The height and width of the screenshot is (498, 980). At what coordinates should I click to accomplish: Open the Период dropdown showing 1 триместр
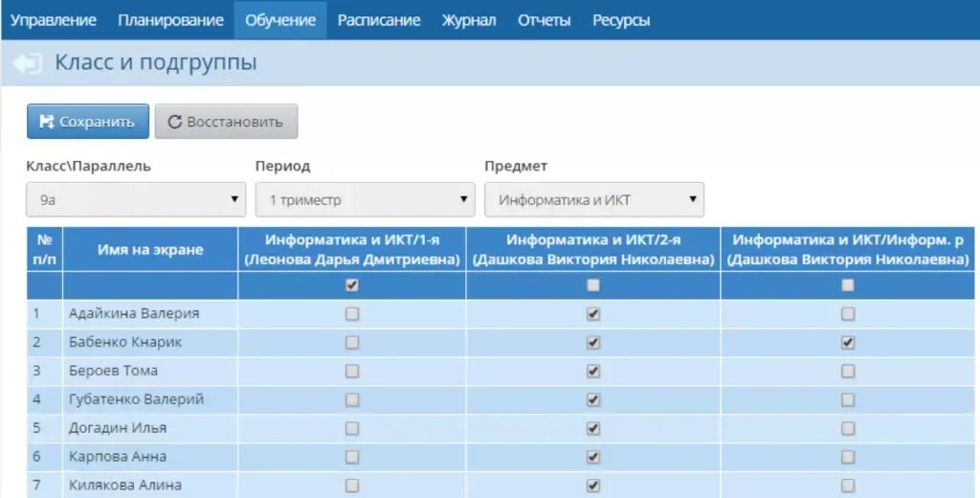[365, 199]
